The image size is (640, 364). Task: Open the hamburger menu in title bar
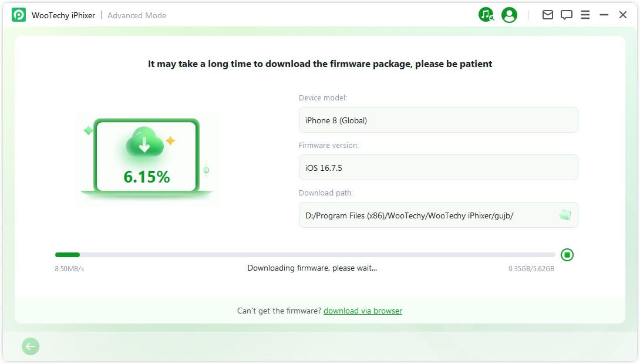(x=585, y=15)
